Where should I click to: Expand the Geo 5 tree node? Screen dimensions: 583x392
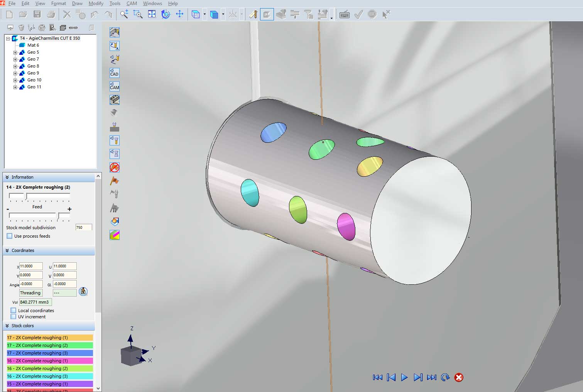(x=15, y=52)
